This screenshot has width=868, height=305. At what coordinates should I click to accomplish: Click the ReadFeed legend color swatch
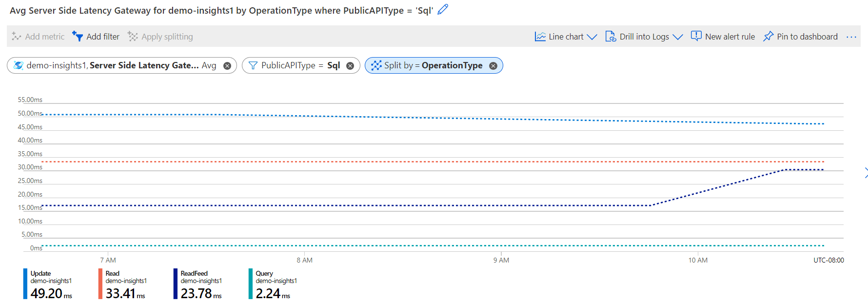coord(176,284)
